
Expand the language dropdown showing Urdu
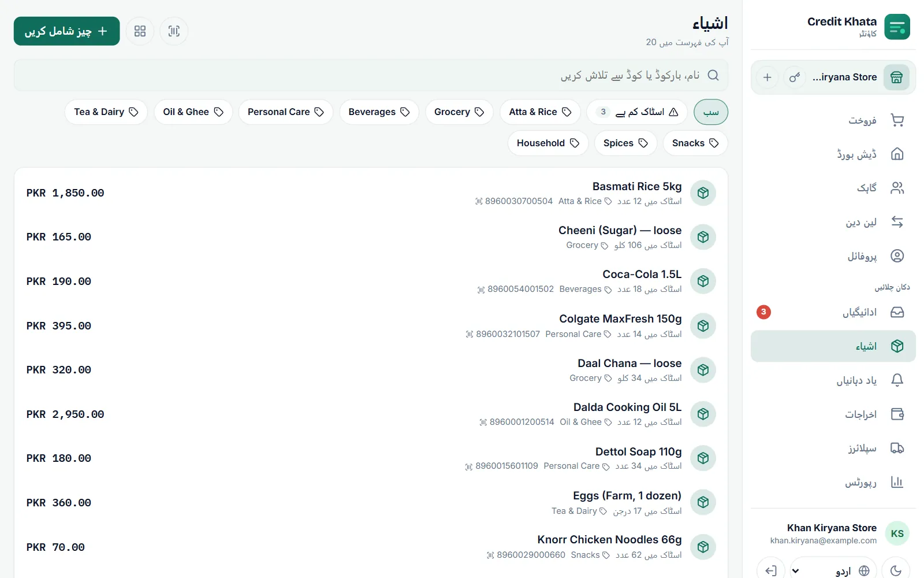[833, 570]
